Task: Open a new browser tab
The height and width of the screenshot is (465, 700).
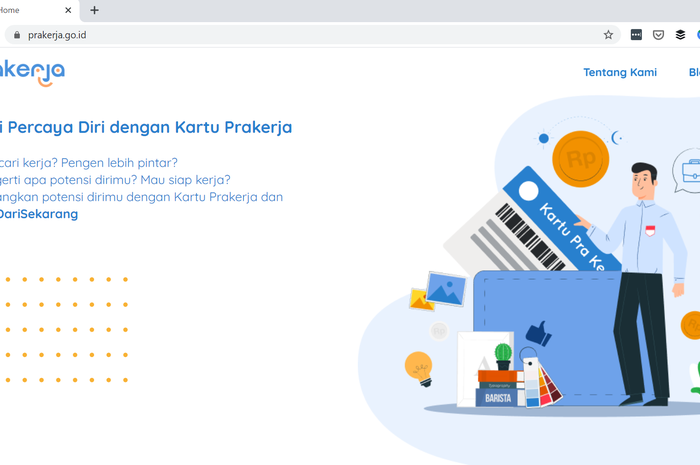Action: tap(94, 10)
